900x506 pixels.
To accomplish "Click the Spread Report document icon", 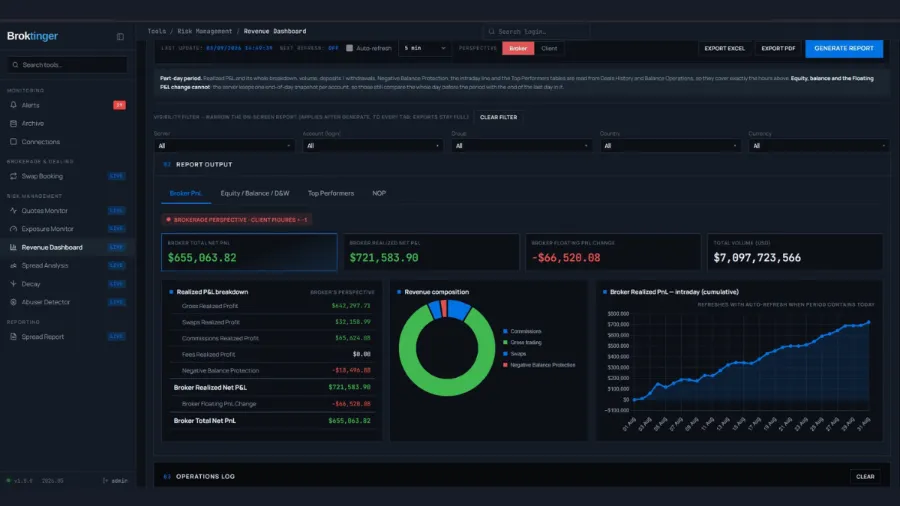I will pyautogui.click(x=13, y=337).
